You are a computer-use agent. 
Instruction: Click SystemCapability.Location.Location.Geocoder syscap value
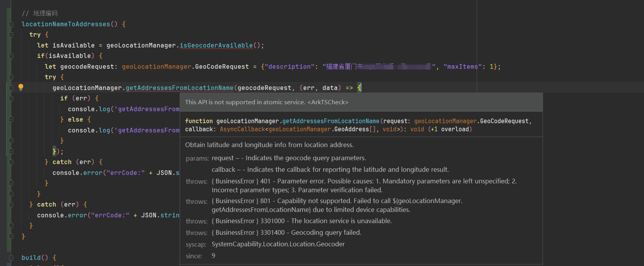pos(278,244)
